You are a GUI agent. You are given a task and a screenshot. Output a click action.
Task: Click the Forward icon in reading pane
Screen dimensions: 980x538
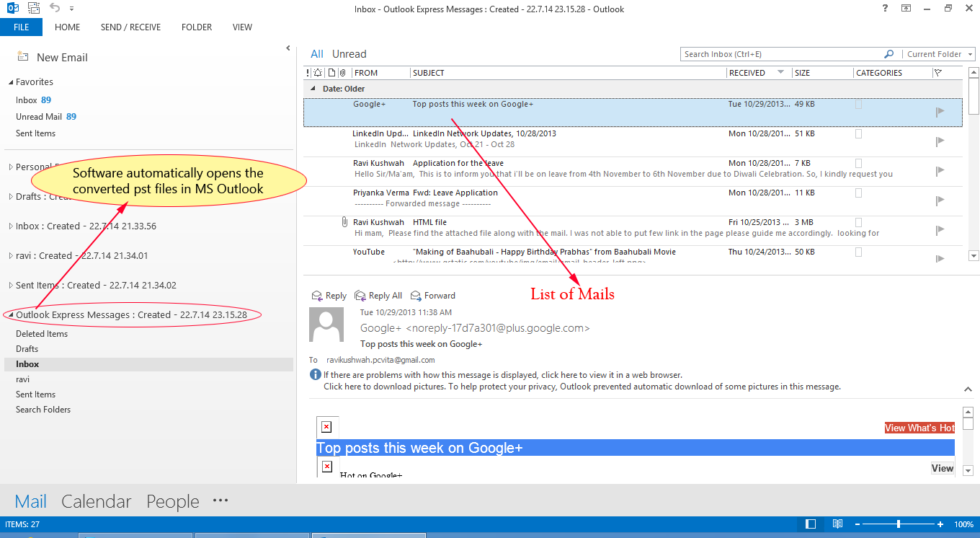click(x=416, y=296)
